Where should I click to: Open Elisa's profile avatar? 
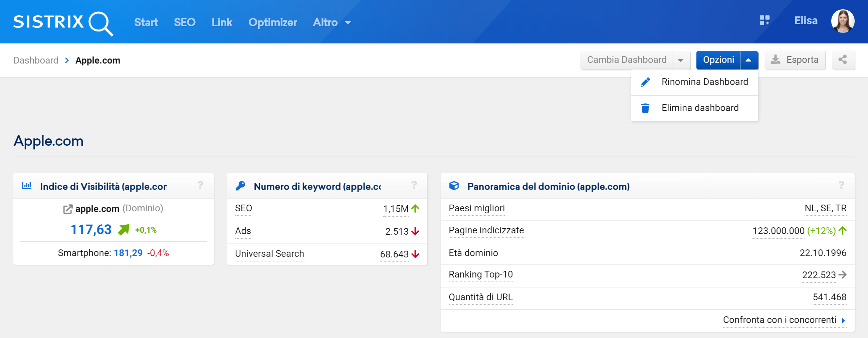[842, 21]
